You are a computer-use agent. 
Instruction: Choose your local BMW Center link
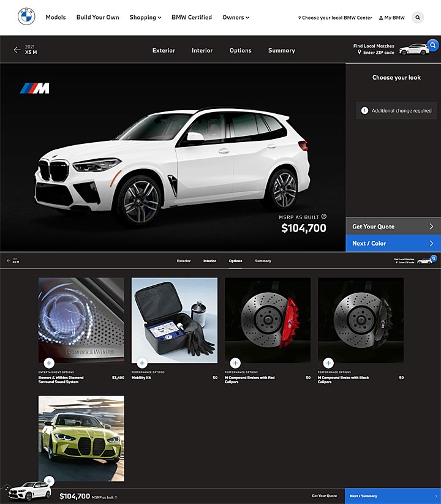[x=335, y=18]
